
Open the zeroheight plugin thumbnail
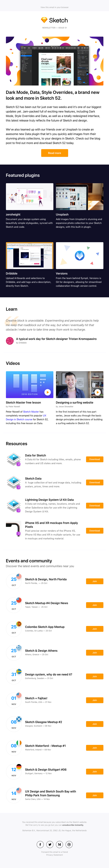pos(30,197)
